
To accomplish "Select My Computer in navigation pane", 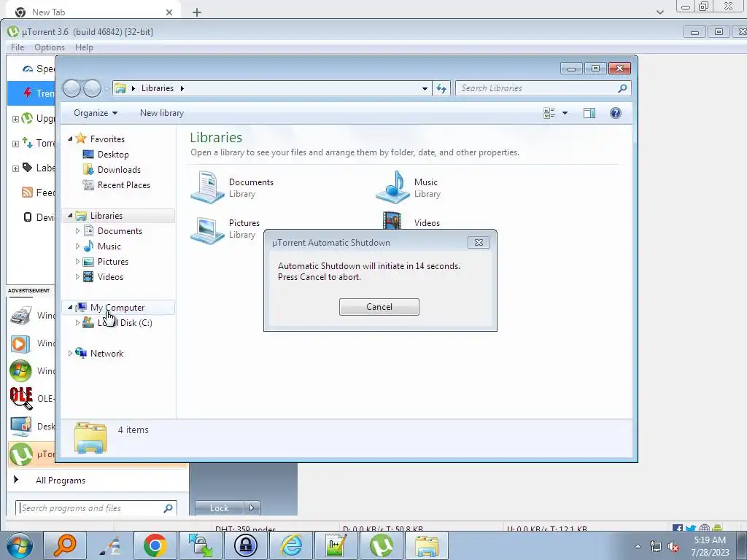I will click(x=117, y=308).
